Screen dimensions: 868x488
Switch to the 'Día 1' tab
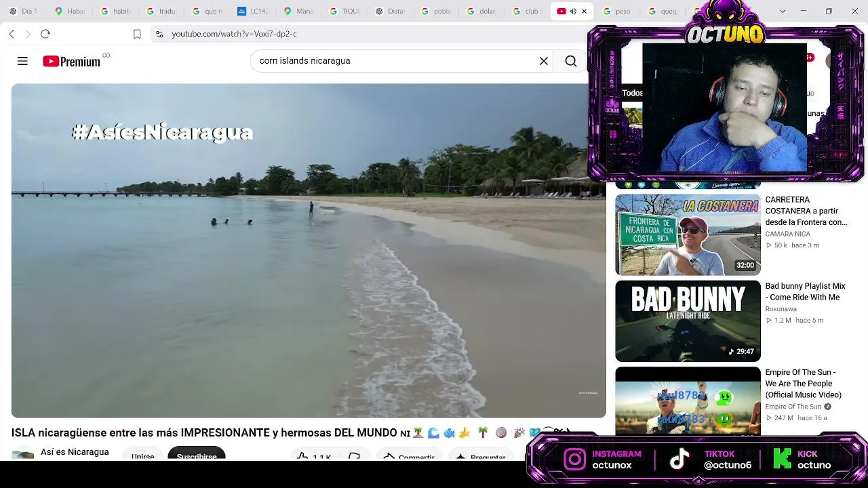[x=23, y=12]
